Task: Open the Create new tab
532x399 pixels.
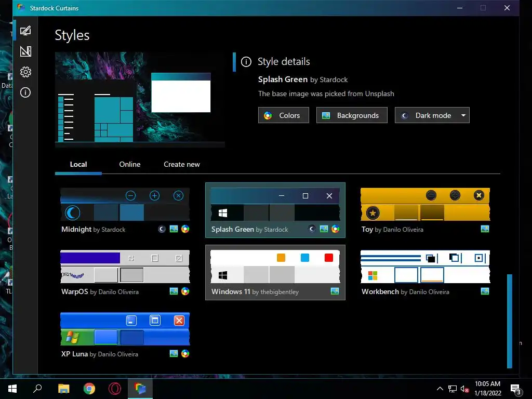Action: [x=182, y=164]
